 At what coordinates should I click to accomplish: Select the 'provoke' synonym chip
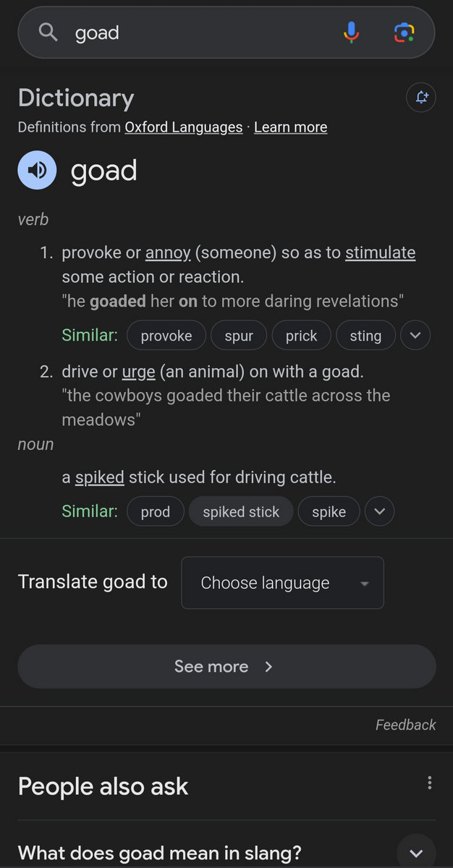pyautogui.click(x=166, y=336)
